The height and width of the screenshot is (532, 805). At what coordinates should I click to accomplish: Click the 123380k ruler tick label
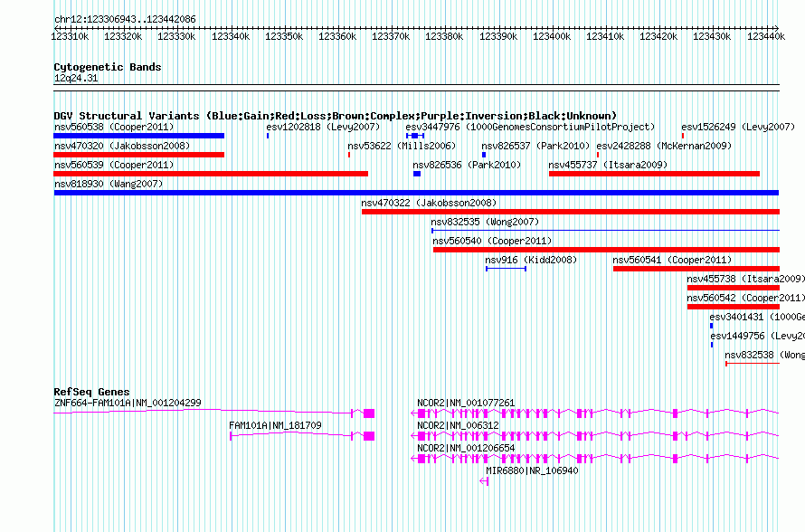444,36
